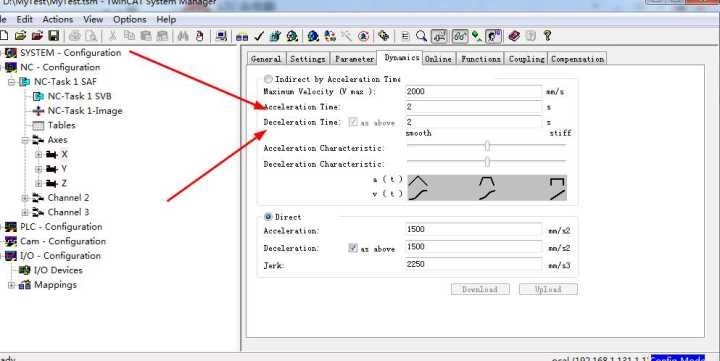Click the Maximum Velocity input field
The width and height of the screenshot is (720, 361).
pos(473,91)
